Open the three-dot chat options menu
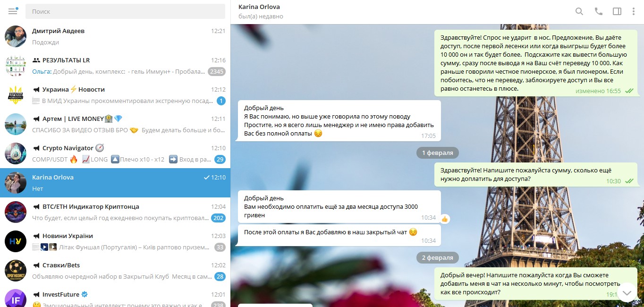 pyautogui.click(x=634, y=11)
